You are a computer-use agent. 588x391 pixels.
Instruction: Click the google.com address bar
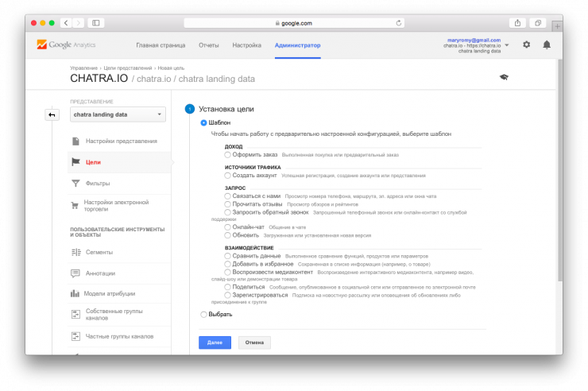tap(294, 23)
